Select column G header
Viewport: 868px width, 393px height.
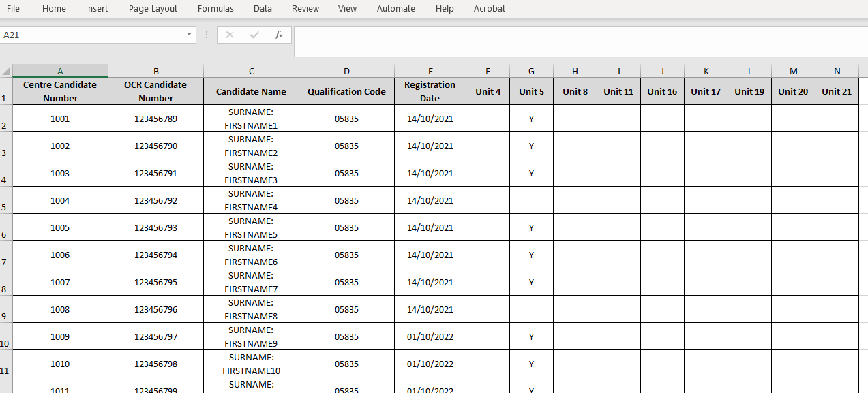pyautogui.click(x=531, y=71)
